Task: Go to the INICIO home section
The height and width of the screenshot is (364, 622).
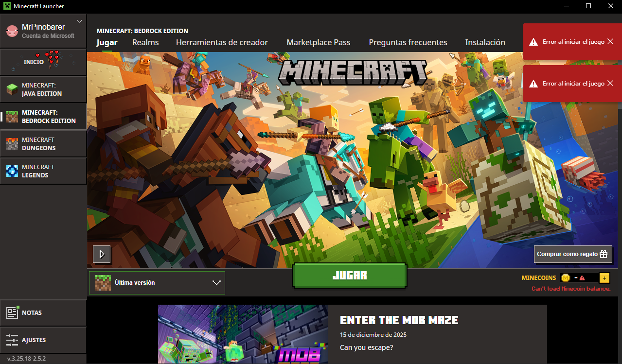Action: tap(43, 62)
